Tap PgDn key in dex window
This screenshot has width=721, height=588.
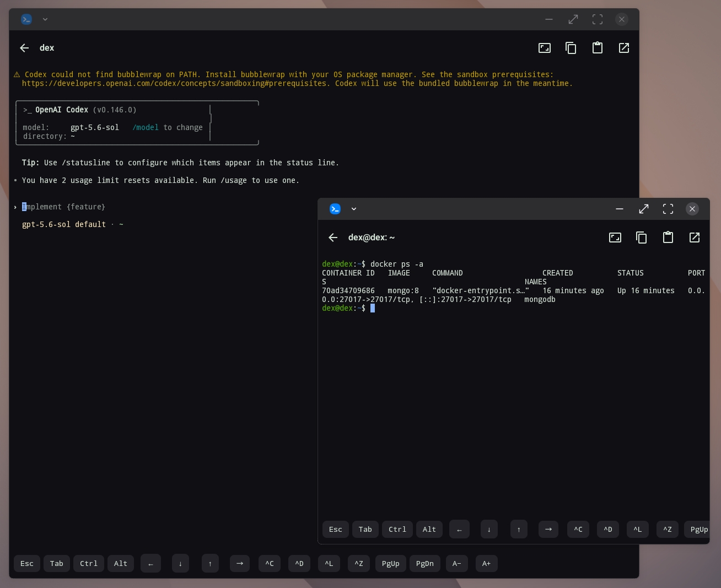[x=425, y=564]
